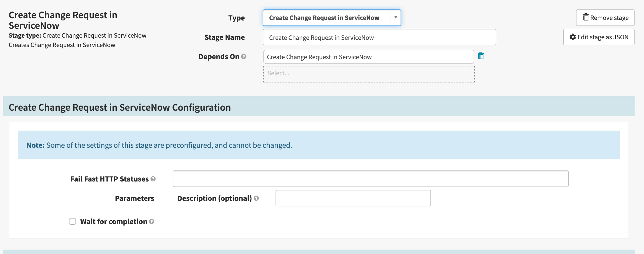This screenshot has width=644, height=254.
Task: Show help for Description (optional) parameter
Action: pyautogui.click(x=256, y=198)
